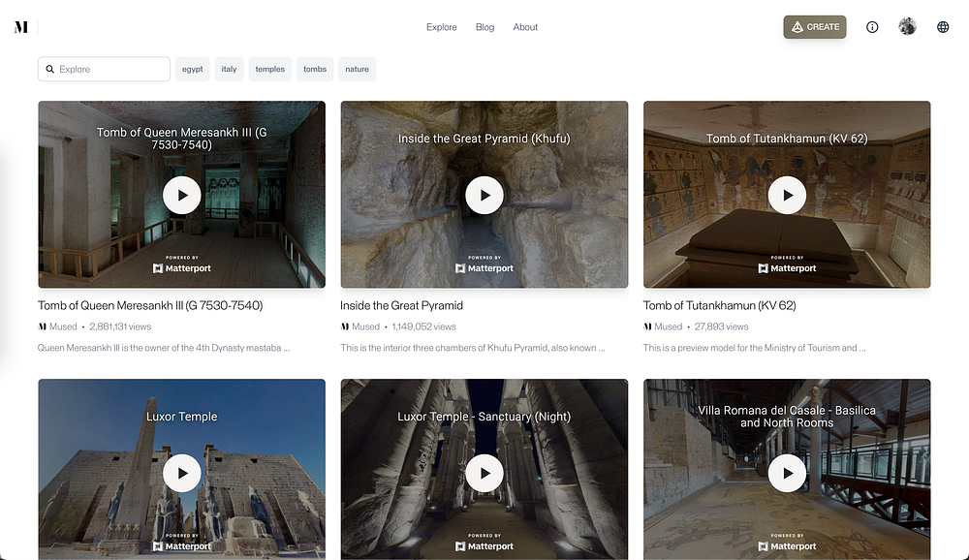The width and height of the screenshot is (969, 560).
Task: Filter by the italy tag
Action: (230, 69)
